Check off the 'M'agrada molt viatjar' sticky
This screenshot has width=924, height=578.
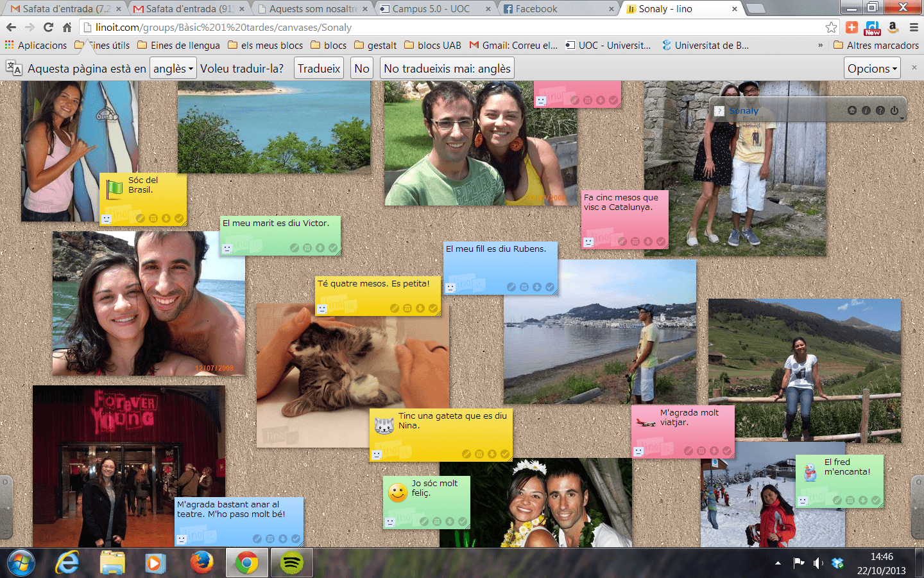(727, 451)
